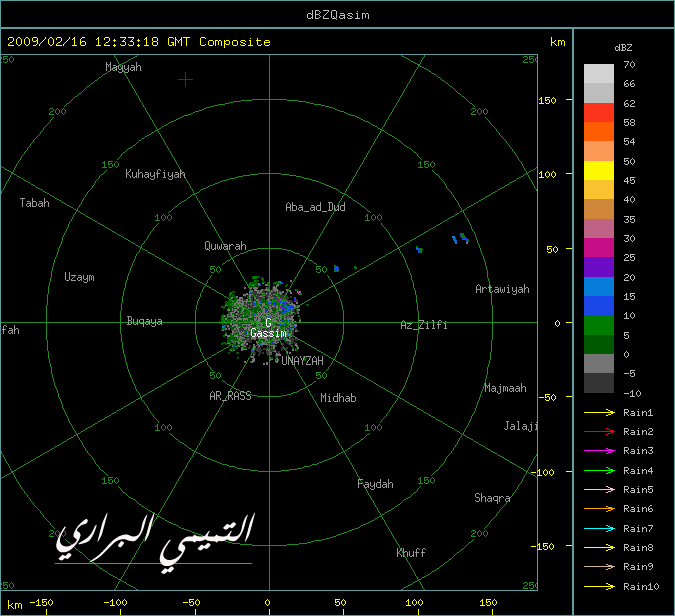Click the Rain8 yellow arrow legend
Viewport: 675px width, 616px height.
tap(599, 548)
